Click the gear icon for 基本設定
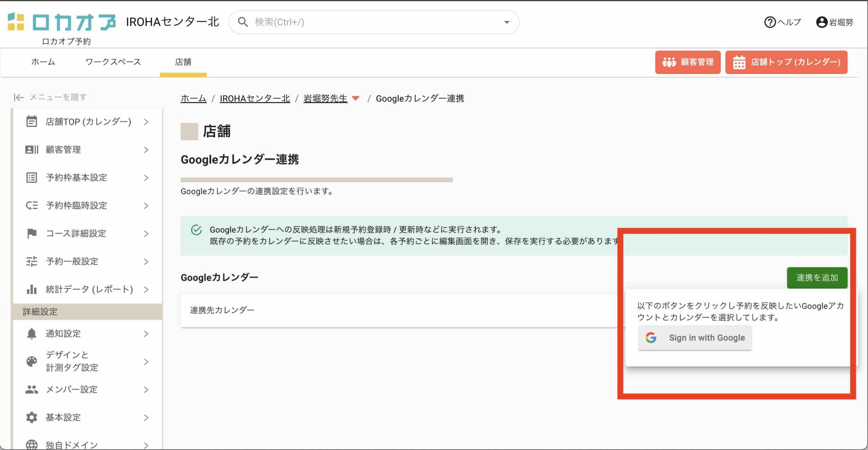868x450 pixels. click(32, 417)
